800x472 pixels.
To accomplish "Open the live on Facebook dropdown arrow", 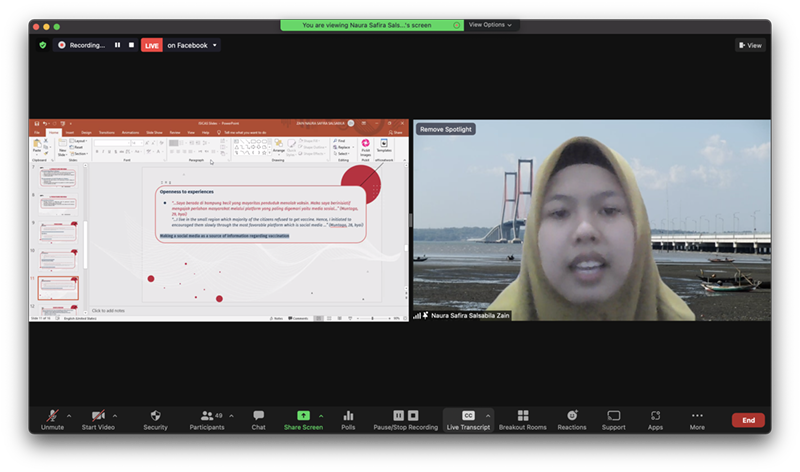I will (215, 45).
